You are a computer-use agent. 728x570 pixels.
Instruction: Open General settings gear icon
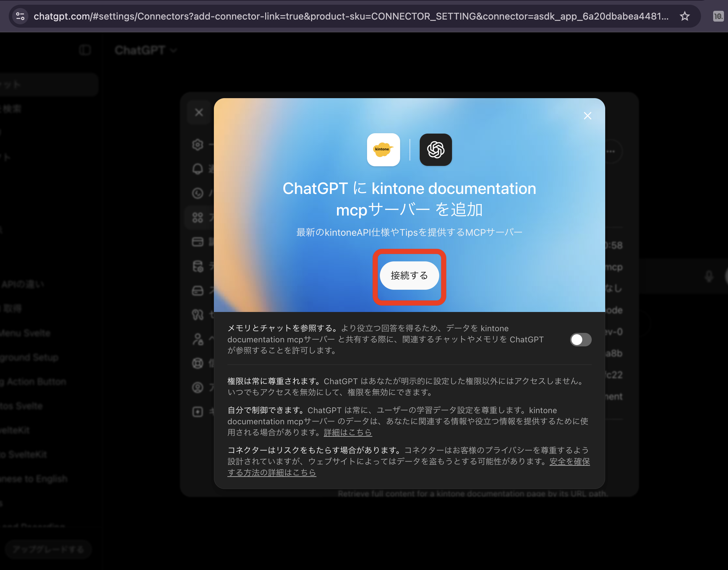198,145
